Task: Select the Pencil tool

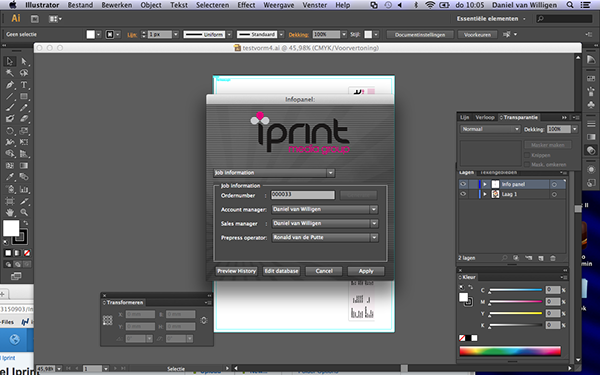Action: pos(24,108)
